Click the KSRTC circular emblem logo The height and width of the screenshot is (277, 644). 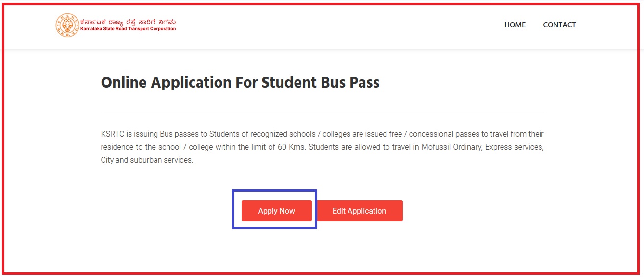point(67,25)
